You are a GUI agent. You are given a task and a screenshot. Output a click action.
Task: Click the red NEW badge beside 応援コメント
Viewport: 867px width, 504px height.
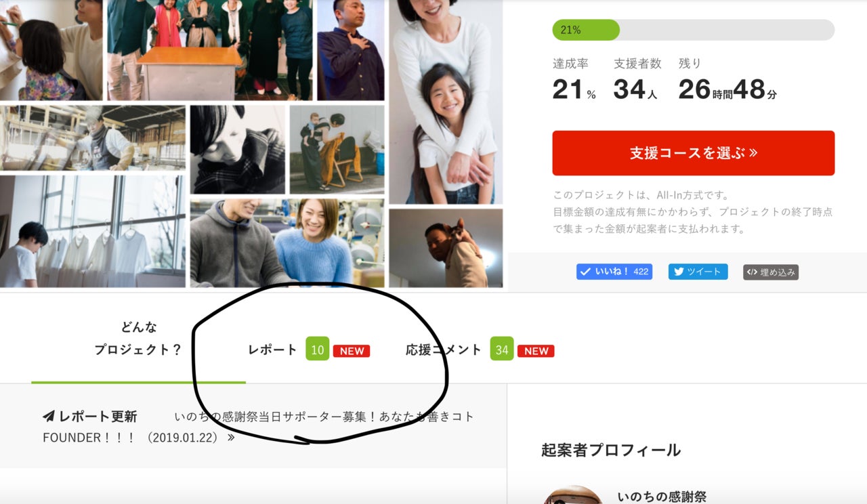pos(536,351)
